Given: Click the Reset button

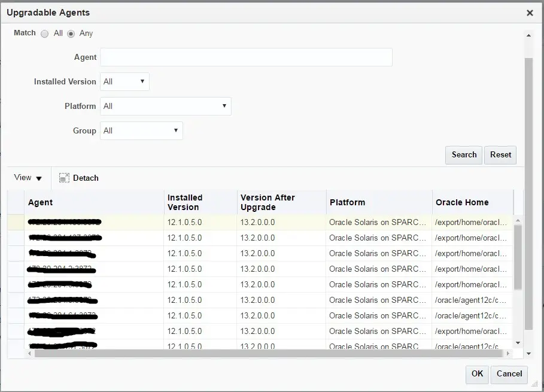Looking at the screenshot, I should click(x=500, y=155).
